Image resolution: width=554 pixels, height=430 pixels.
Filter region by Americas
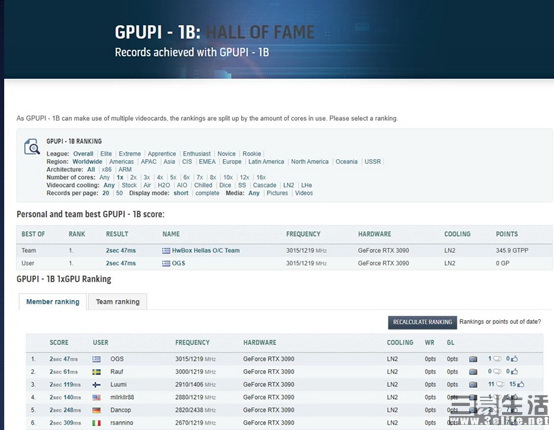[x=121, y=161]
